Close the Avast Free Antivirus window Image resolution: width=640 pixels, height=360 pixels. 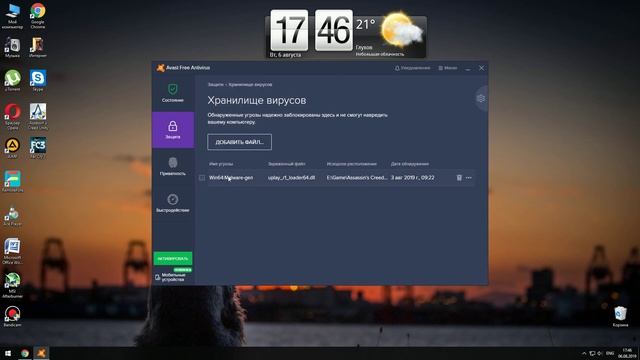point(481,68)
